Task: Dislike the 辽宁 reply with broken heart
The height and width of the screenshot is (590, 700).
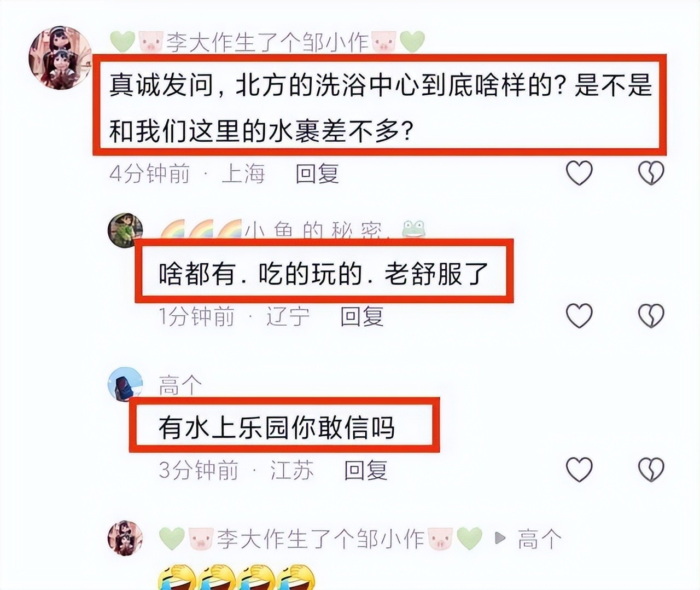Action: [651, 316]
